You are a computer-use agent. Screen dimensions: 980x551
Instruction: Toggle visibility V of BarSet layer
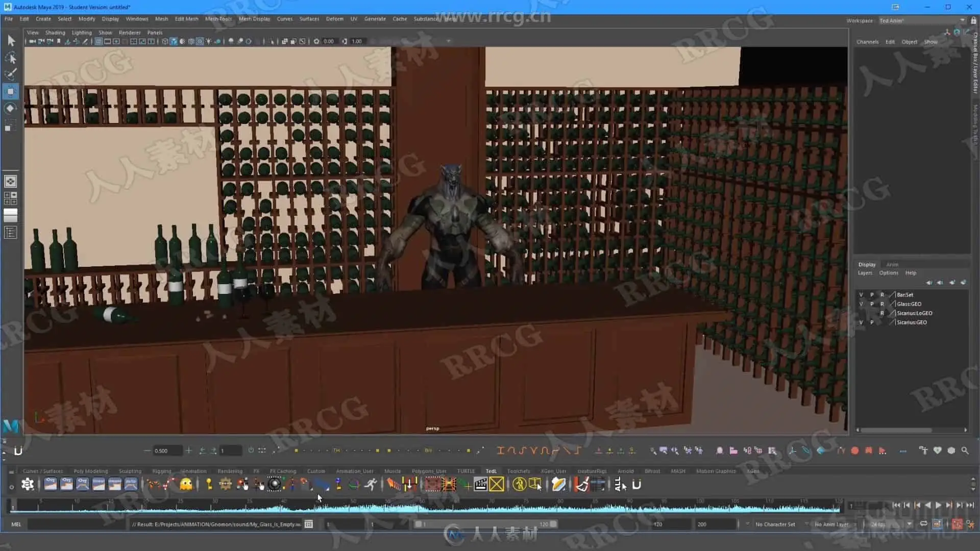(x=861, y=295)
